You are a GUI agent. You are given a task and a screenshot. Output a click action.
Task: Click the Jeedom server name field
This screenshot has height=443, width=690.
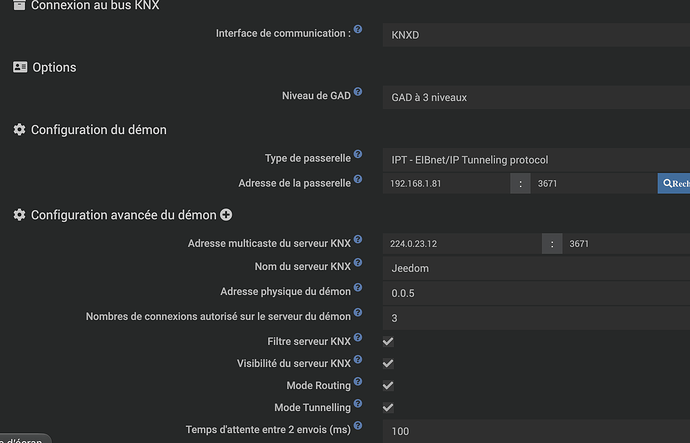(536, 268)
